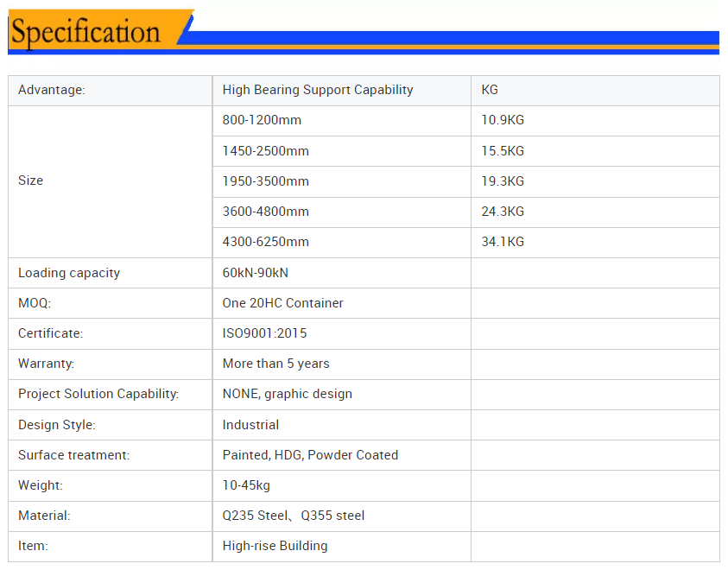
Task: Select the 'Certificate:' label
Action: 50,333
